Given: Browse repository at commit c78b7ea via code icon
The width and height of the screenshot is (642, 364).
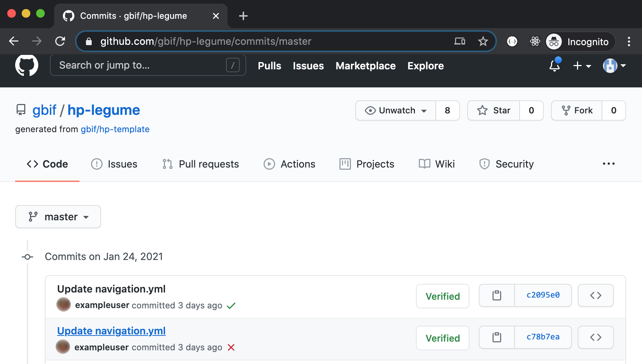Looking at the screenshot, I should (595, 337).
